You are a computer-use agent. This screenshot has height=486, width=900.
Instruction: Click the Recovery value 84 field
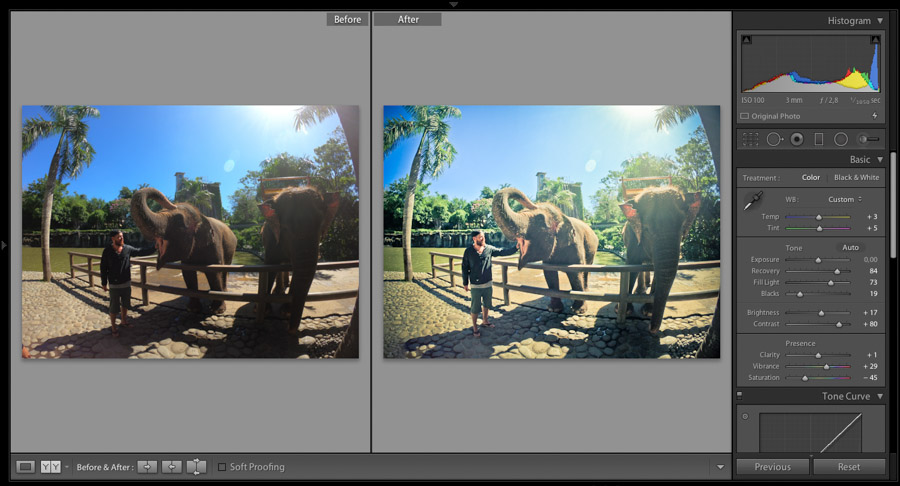[x=873, y=271]
